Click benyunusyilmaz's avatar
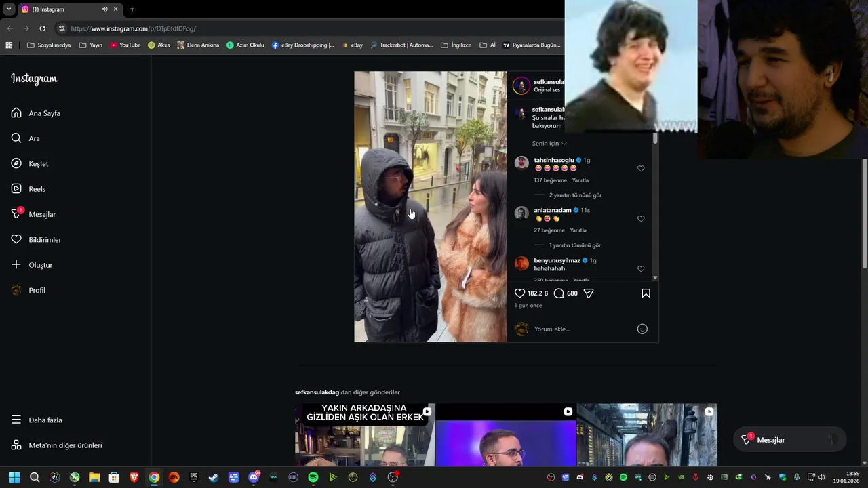This screenshot has width=868, height=488. pos(521,263)
